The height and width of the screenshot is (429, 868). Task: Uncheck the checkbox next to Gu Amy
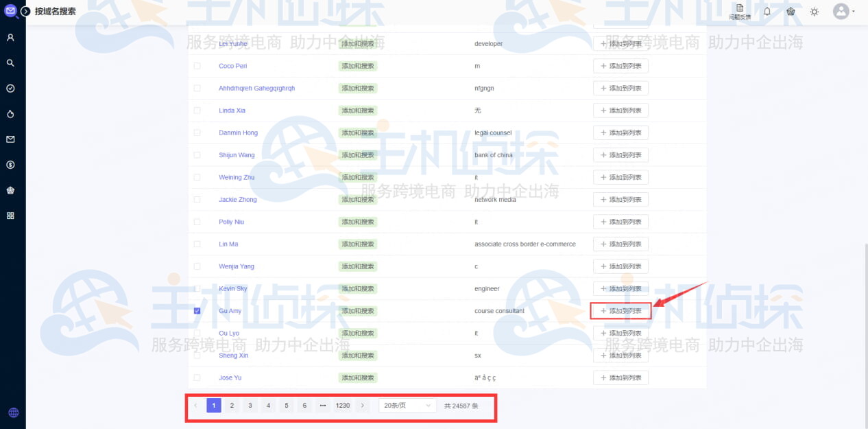pos(197,310)
